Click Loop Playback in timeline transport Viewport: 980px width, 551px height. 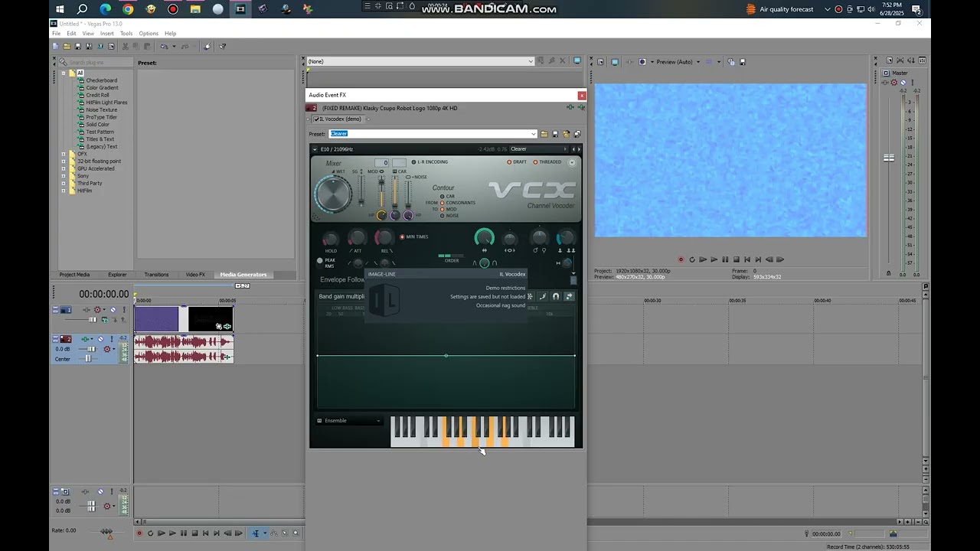[150, 533]
